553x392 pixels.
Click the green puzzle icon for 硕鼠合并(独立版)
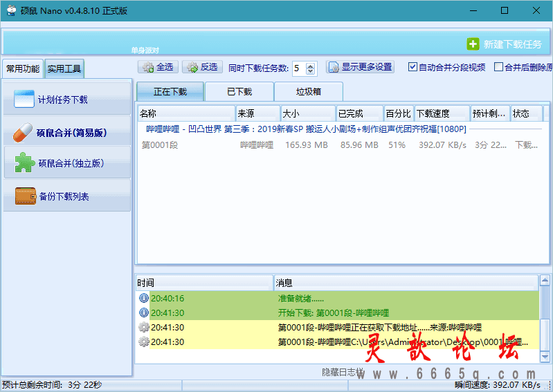pos(24,162)
